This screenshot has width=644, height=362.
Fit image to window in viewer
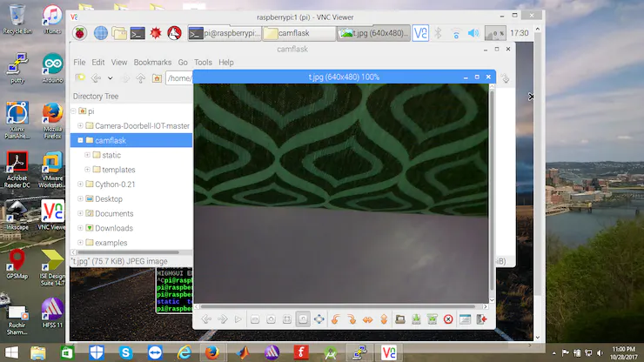coord(286,319)
